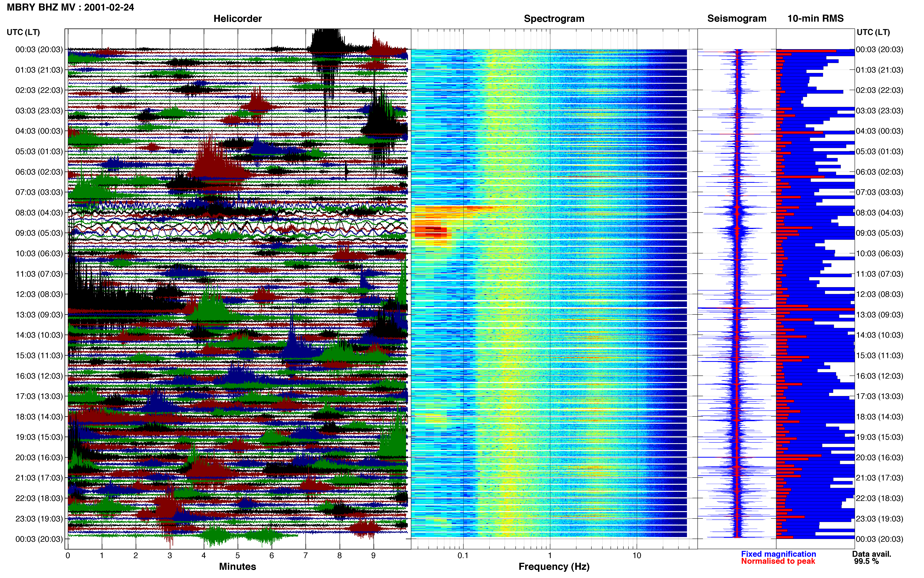Click the '99.5 %' data availability value

[867, 561]
